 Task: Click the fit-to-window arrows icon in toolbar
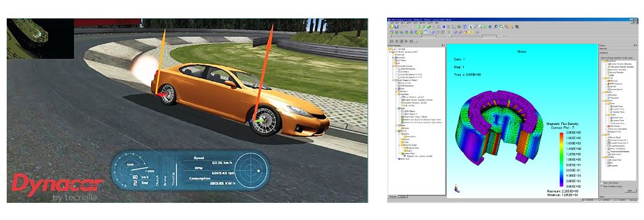(464, 27)
